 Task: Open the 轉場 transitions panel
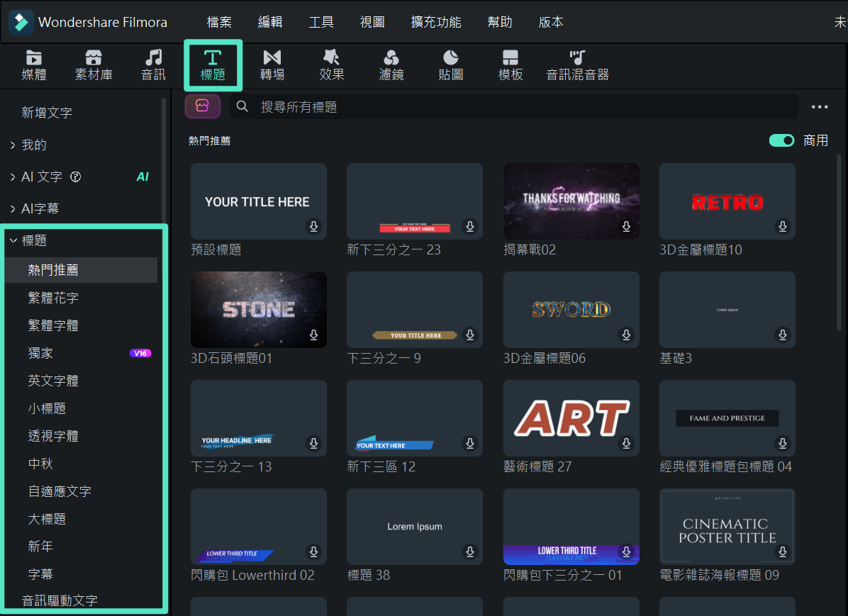pyautogui.click(x=272, y=65)
